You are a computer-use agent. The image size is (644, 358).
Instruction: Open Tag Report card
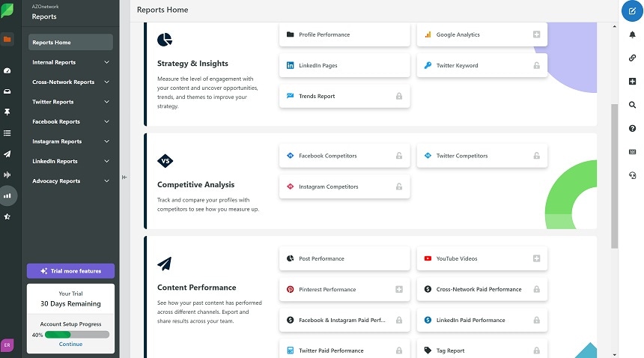coord(482,348)
